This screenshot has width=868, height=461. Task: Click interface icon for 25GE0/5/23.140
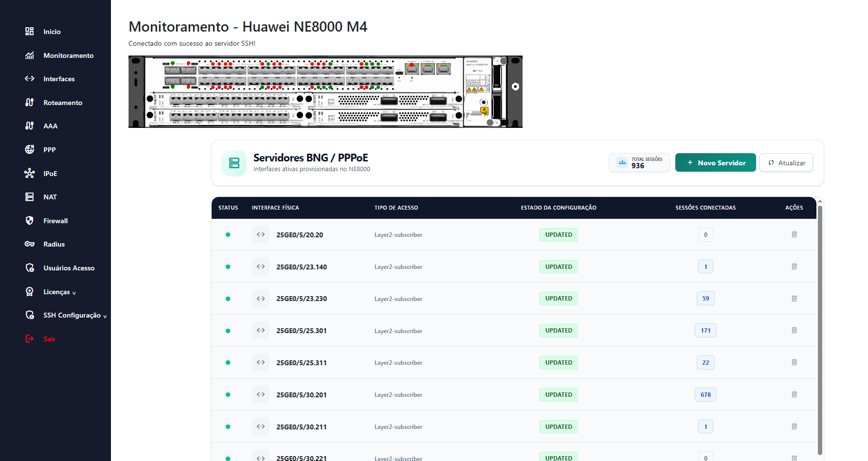point(261,266)
